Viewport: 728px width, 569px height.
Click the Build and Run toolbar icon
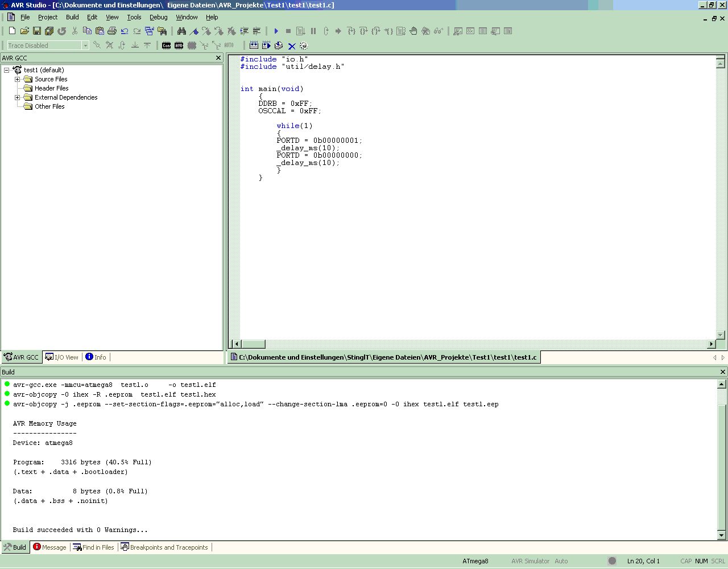tap(266, 46)
